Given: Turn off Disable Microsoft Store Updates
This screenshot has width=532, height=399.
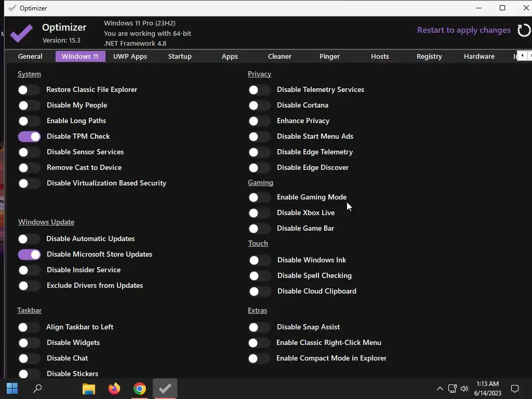Looking at the screenshot, I should (29, 255).
